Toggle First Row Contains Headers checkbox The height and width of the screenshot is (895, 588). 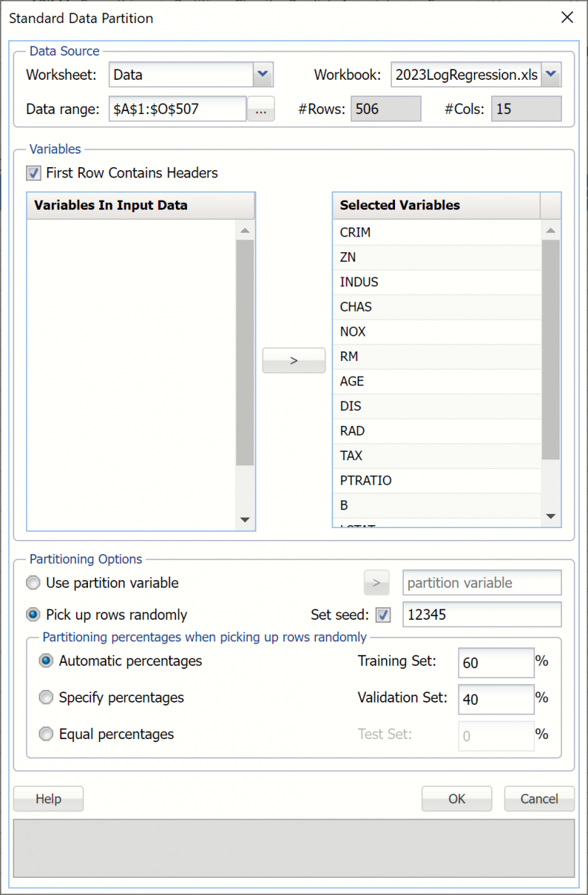[x=34, y=173]
